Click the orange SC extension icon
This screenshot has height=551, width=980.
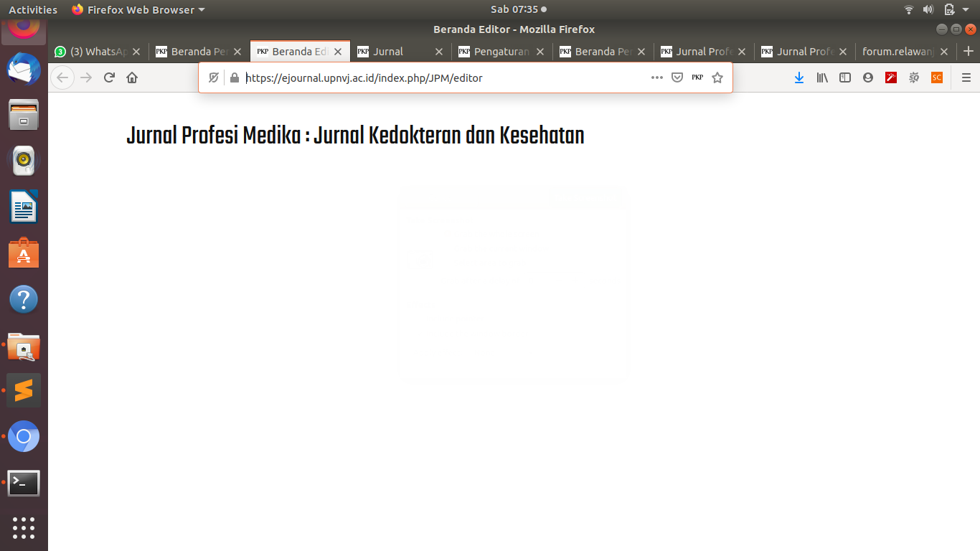(936, 77)
